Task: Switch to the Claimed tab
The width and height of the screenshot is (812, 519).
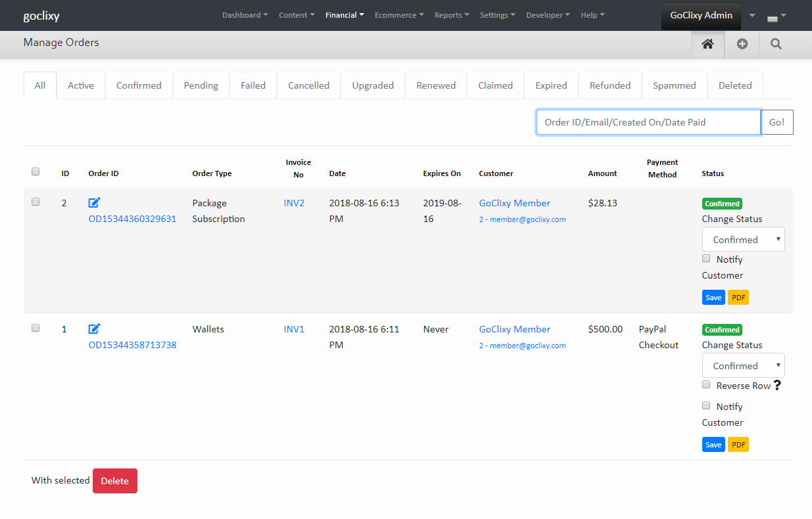Action: click(x=495, y=85)
